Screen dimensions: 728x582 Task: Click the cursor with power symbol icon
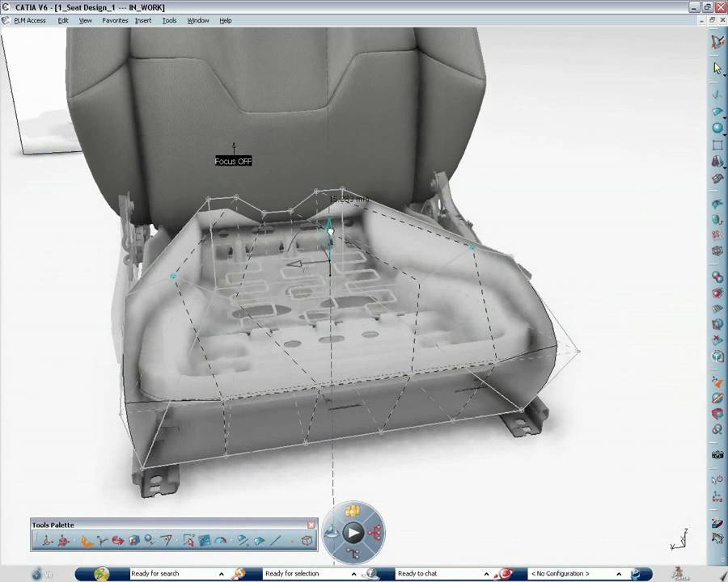click(717, 480)
